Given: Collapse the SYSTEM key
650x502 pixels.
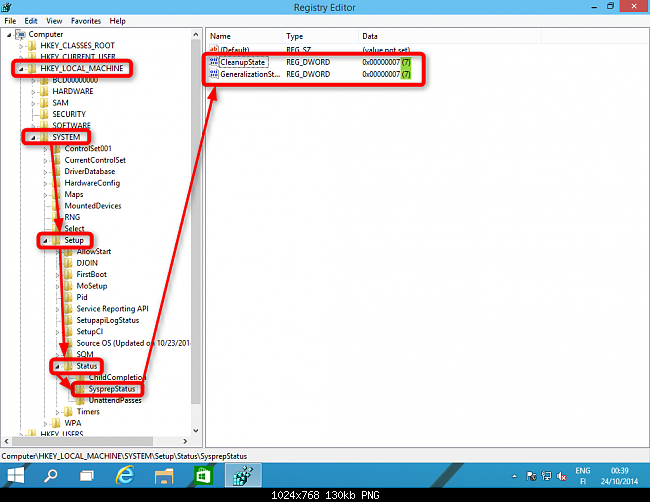Looking at the screenshot, I should [33, 138].
